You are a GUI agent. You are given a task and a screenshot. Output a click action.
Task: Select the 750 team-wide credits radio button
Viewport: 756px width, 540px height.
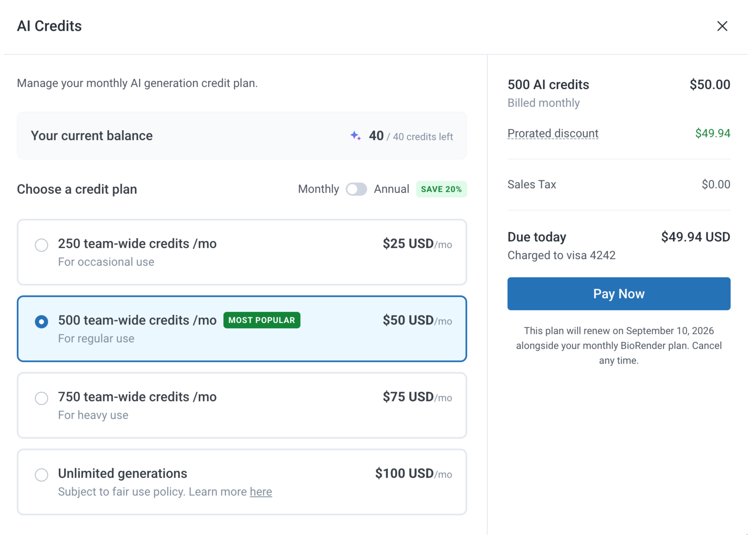42,398
